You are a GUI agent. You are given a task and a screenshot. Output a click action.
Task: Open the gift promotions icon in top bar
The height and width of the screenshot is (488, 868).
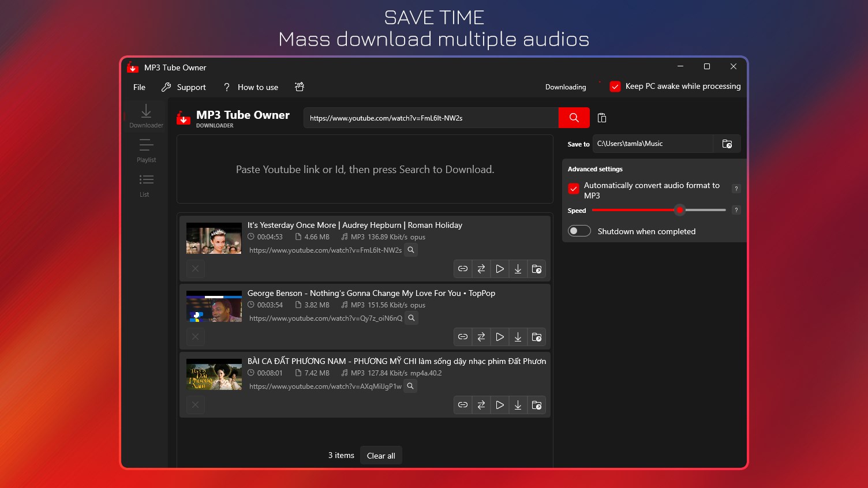[x=300, y=87]
